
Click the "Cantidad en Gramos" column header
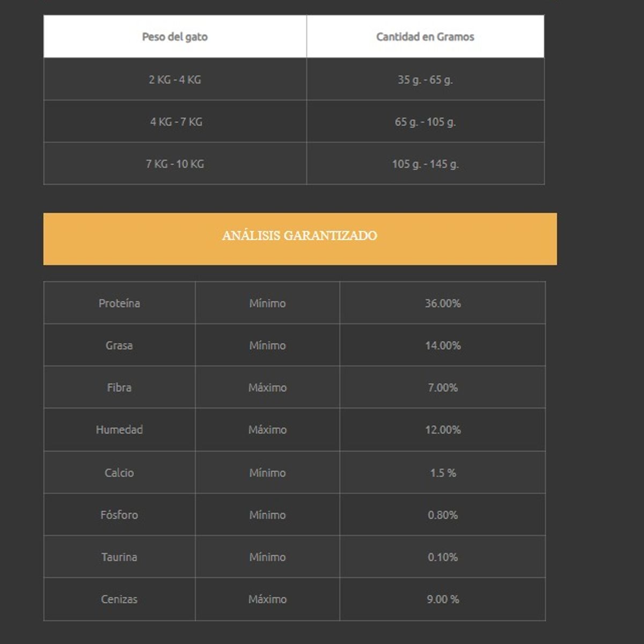(x=425, y=37)
